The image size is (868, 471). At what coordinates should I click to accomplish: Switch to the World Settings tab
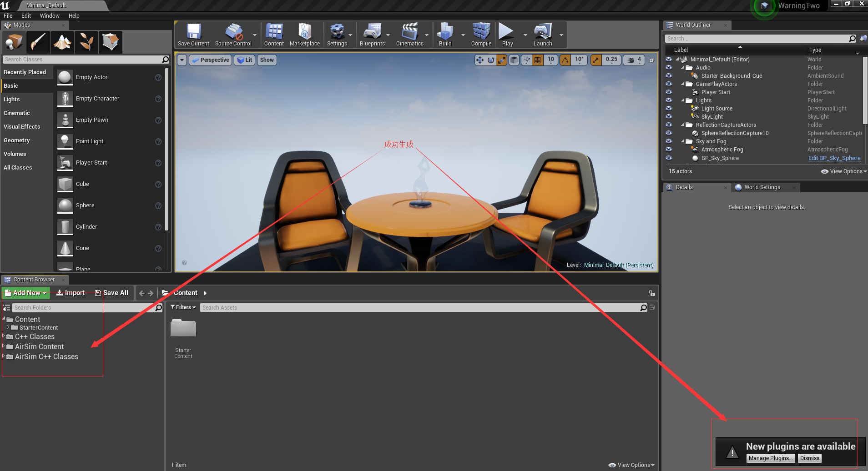(x=762, y=187)
